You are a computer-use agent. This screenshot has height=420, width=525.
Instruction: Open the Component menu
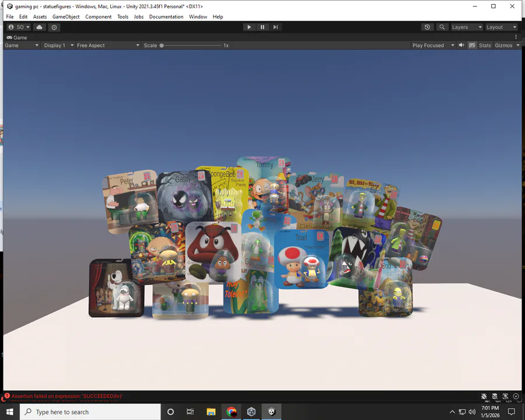99,17
